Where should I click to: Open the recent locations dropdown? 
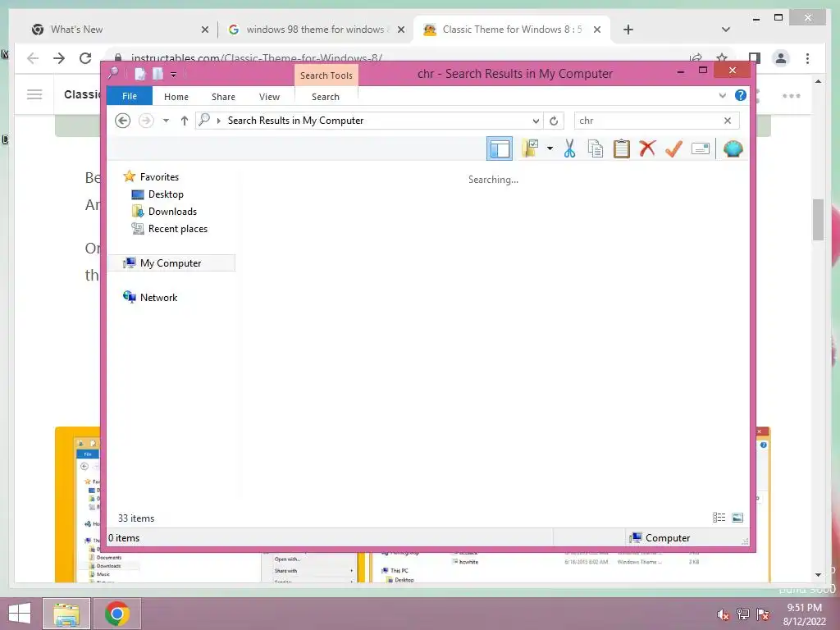click(166, 121)
